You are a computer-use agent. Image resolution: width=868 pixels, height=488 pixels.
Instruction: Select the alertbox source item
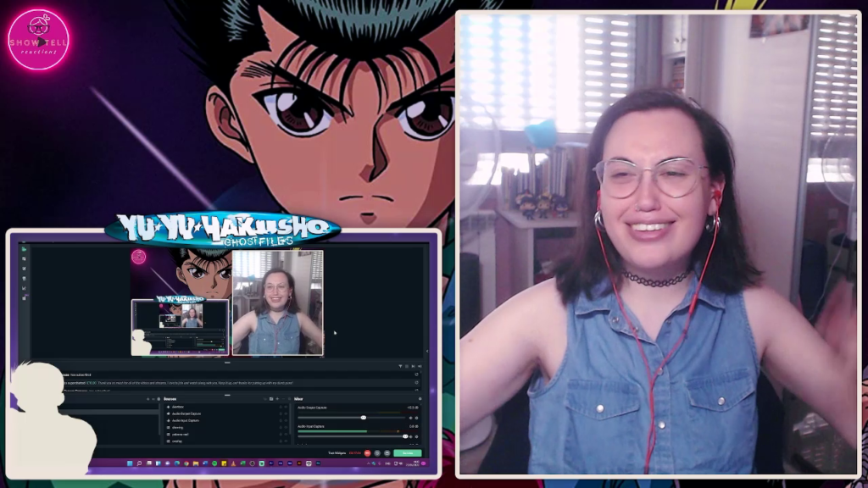178,407
